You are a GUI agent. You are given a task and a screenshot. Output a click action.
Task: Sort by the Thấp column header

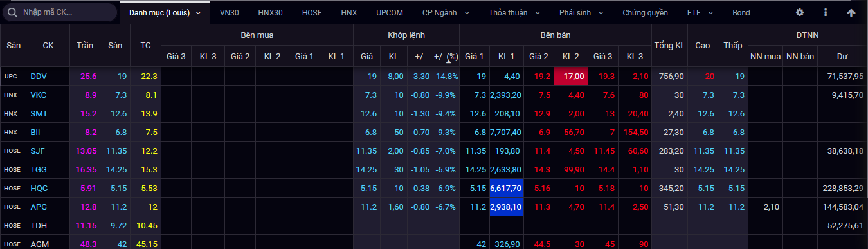point(733,46)
